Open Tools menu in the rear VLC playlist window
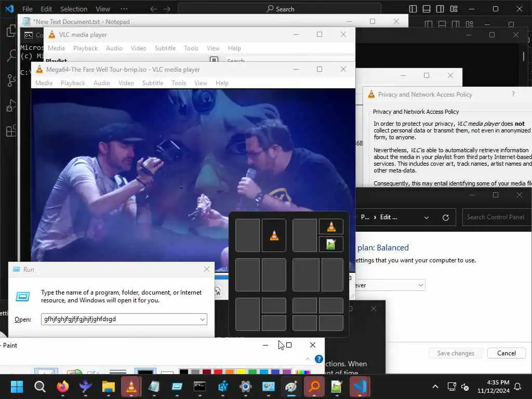Image resolution: width=532 pixels, height=399 pixels. pyautogui.click(x=191, y=48)
